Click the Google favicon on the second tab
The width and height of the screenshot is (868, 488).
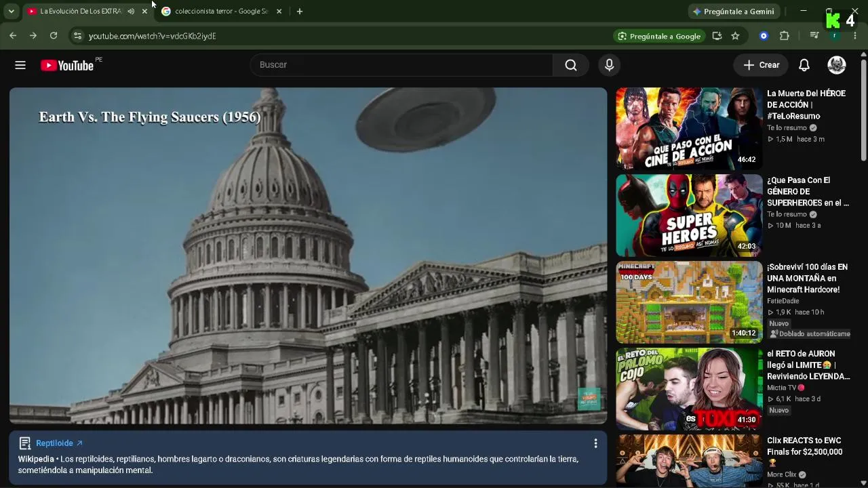(x=166, y=12)
